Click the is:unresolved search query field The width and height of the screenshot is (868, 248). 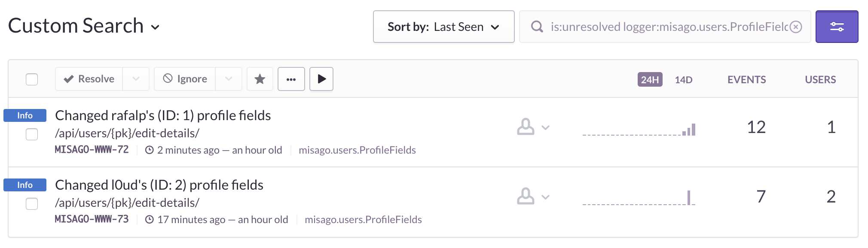coord(669,27)
